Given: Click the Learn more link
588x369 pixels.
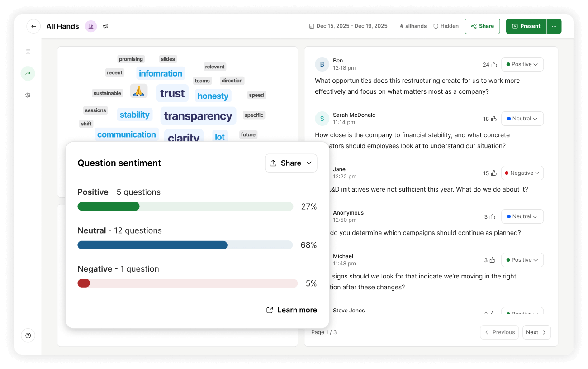Looking at the screenshot, I should tap(292, 310).
